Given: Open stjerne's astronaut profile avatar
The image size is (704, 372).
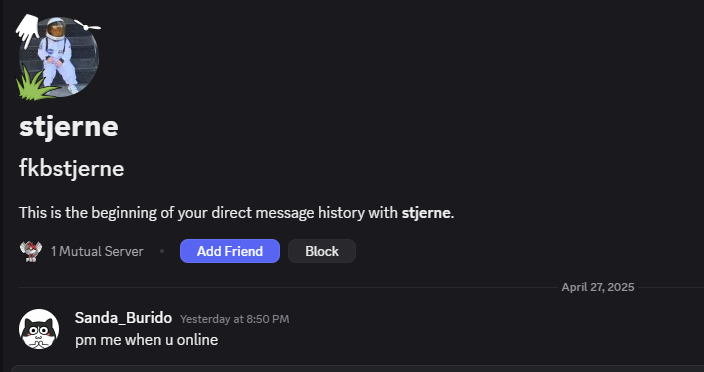Looking at the screenshot, I should tap(59, 56).
